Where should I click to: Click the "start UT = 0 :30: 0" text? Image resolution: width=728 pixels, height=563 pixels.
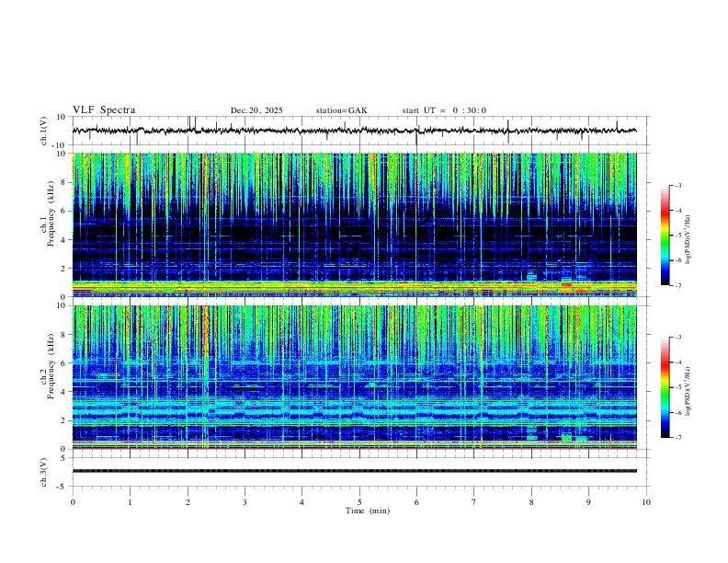pyautogui.click(x=444, y=110)
